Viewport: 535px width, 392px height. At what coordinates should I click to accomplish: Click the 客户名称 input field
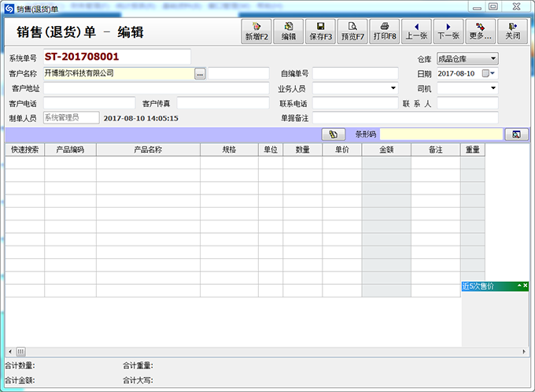(x=119, y=73)
